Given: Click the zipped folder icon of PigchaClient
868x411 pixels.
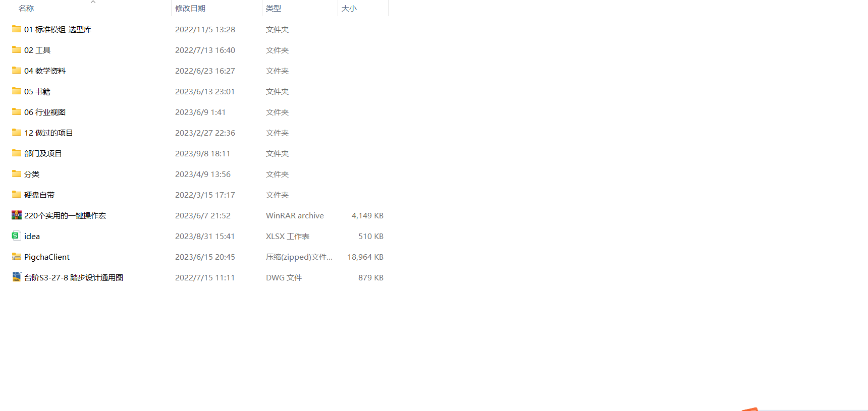Looking at the screenshot, I should click(x=17, y=257).
